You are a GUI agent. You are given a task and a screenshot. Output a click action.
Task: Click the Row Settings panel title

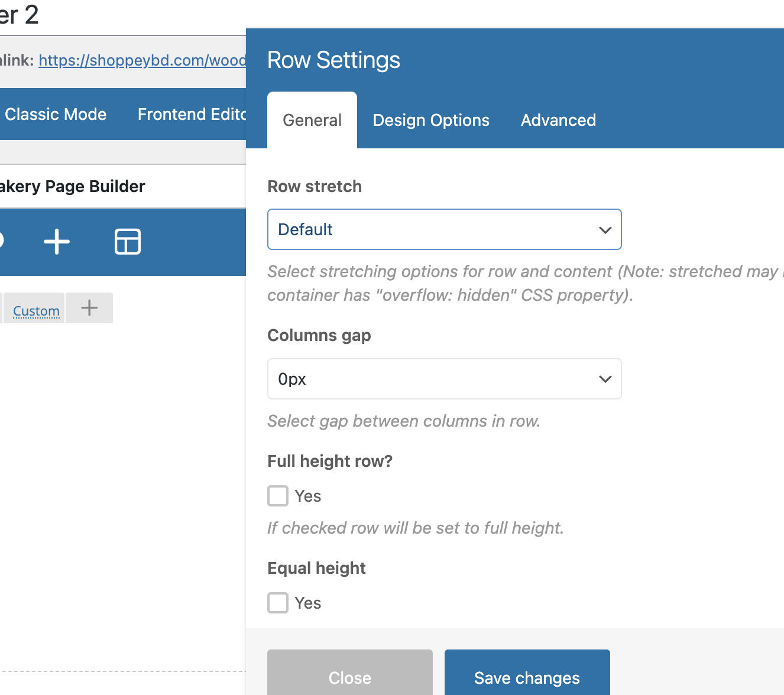point(333,60)
